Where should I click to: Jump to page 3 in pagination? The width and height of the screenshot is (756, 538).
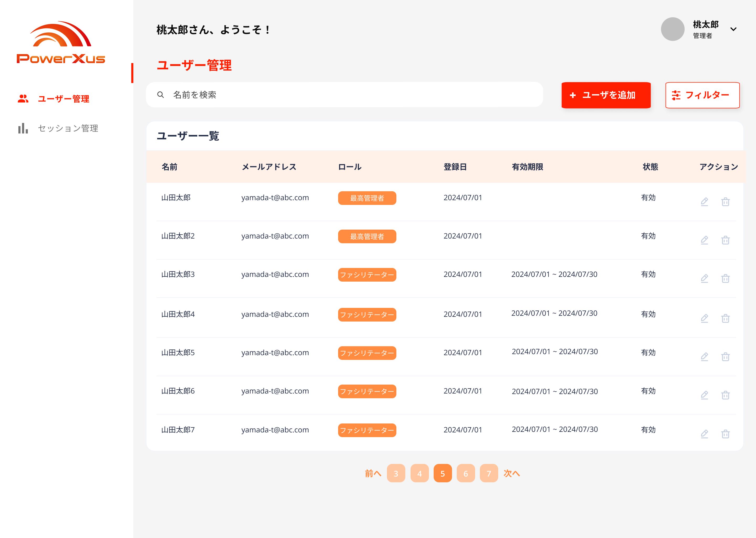click(x=396, y=473)
